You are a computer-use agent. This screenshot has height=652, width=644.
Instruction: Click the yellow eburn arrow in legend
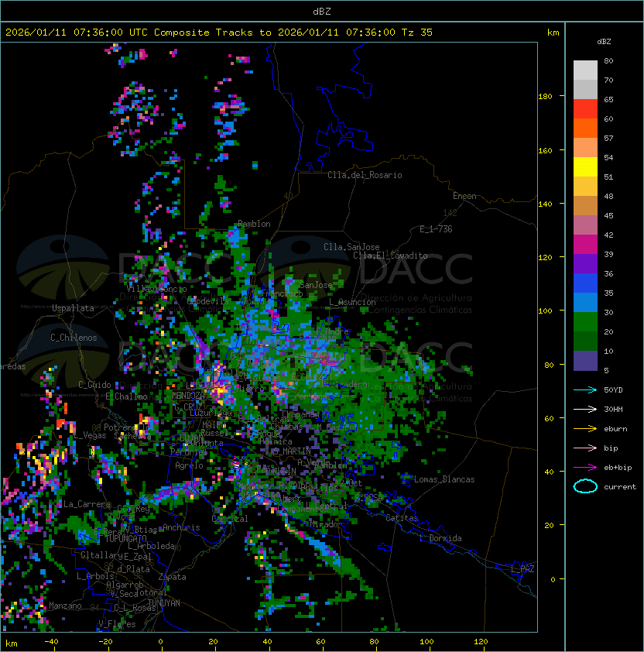click(x=585, y=429)
